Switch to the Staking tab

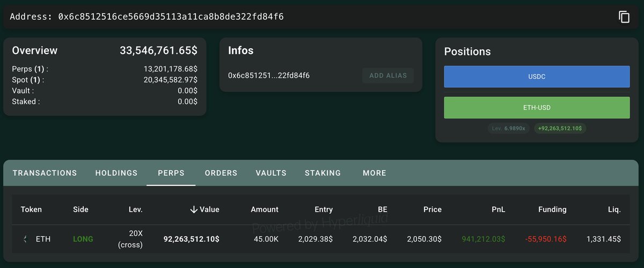[x=323, y=173]
